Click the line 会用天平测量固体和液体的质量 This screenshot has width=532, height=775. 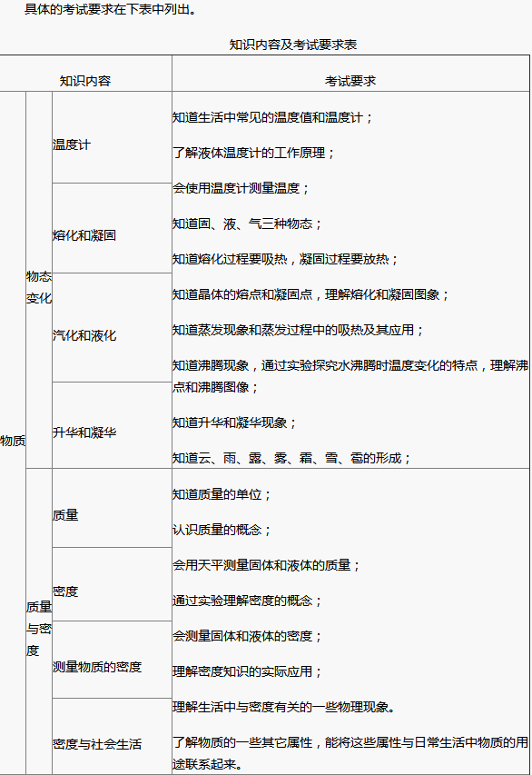(x=266, y=565)
